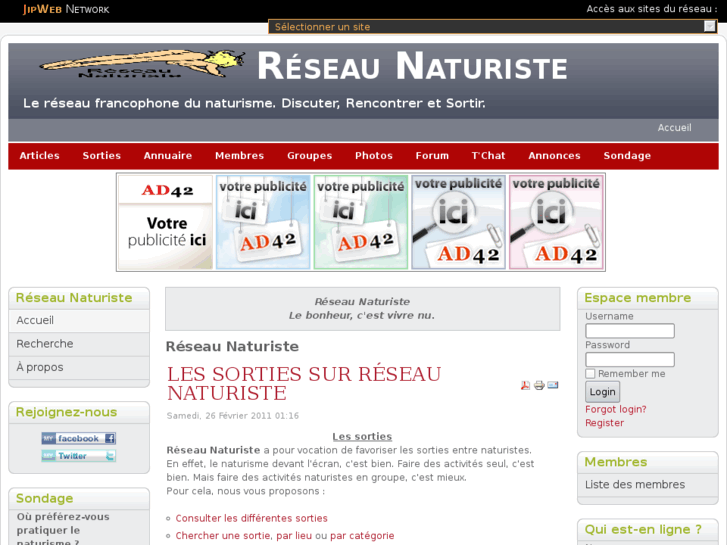Viewport: 727px width, 545px height.
Task: Click Chercher une sortie, par lieu link
Action: [243, 536]
